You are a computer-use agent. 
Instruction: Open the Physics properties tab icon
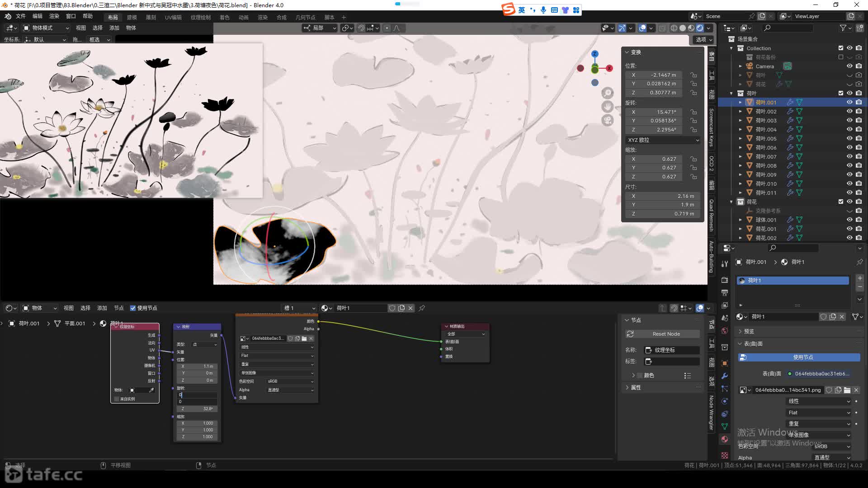point(725,401)
